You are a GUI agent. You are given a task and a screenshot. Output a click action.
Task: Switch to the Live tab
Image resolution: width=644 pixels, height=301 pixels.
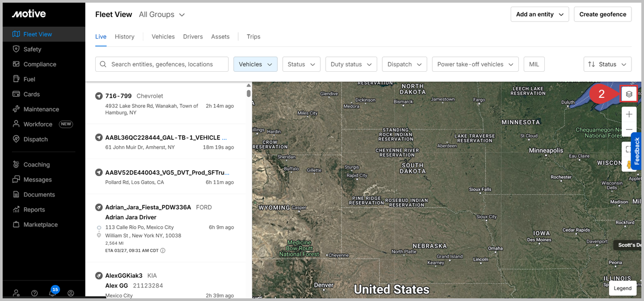click(101, 37)
